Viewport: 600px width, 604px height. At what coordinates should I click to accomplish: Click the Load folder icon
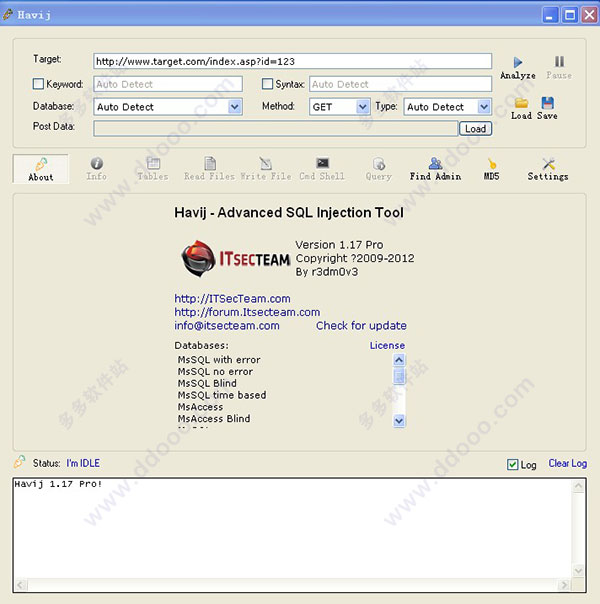click(x=521, y=103)
